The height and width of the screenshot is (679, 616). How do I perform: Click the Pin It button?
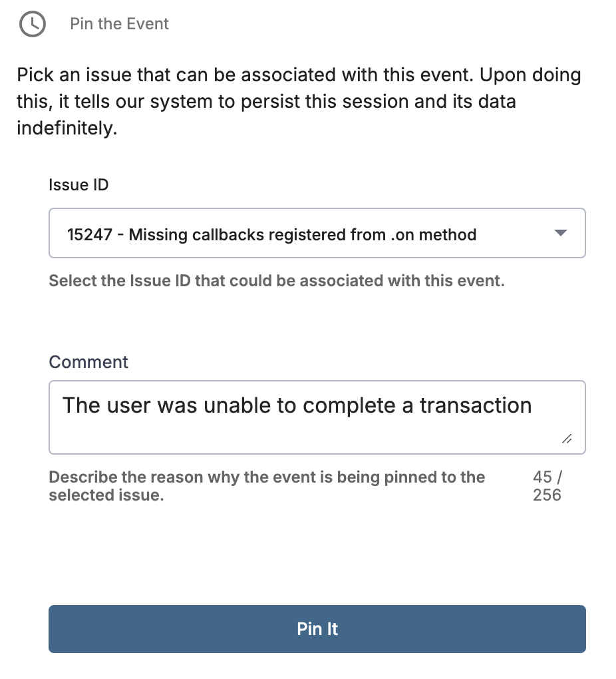(x=317, y=629)
